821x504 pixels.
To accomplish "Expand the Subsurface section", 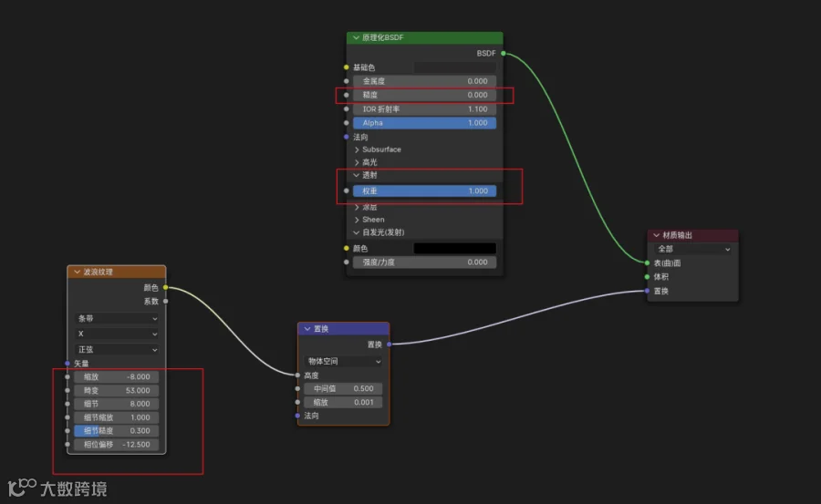I will 357,149.
